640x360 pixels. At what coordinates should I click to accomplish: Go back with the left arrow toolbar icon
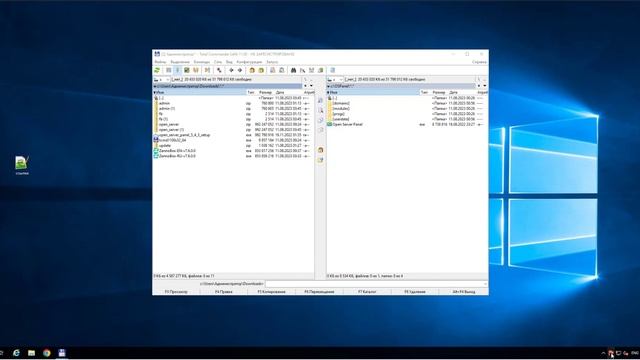[x=231, y=70]
